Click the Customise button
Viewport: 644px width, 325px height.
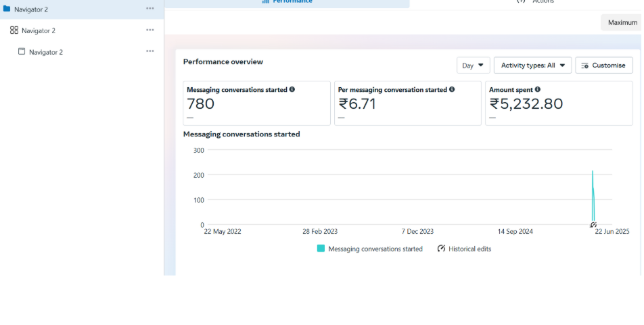603,66
